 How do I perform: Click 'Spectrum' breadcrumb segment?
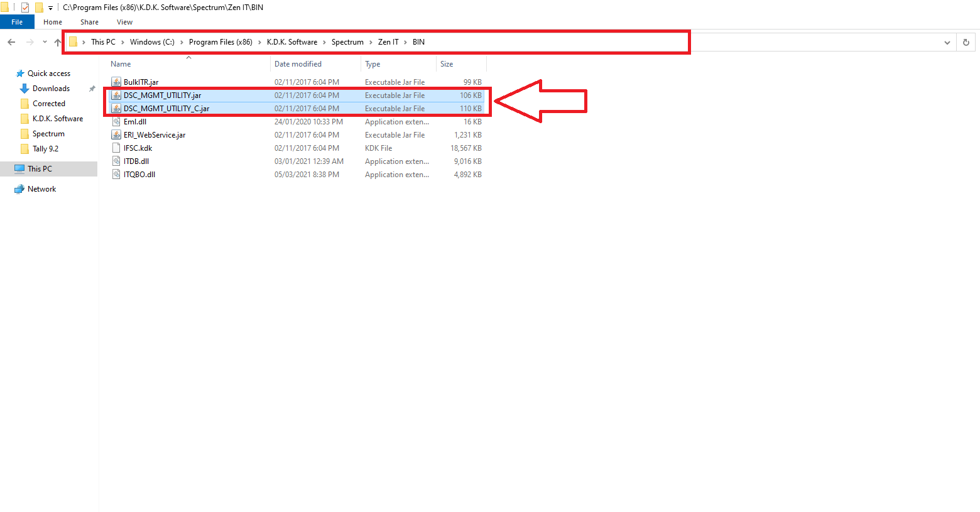click(347, 42)
